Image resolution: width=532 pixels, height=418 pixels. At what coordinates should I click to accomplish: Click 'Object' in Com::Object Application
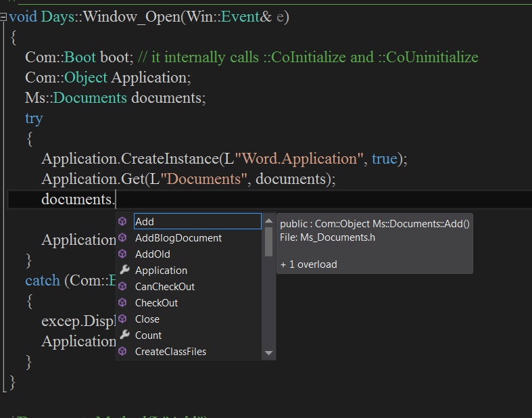point(86,78)
